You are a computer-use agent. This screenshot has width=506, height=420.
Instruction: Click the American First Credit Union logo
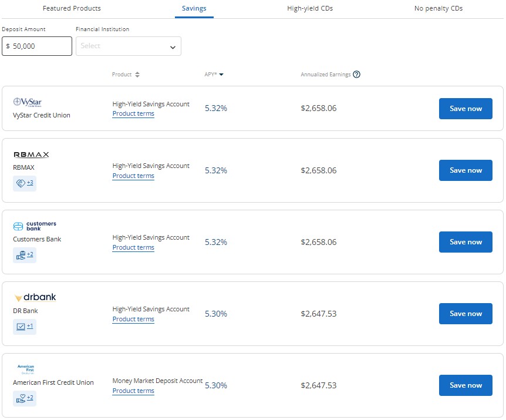point(26,369)
